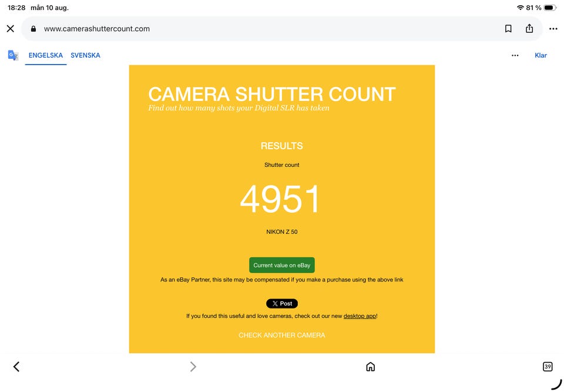Switch translation to SVENSKA tab
This screenshot has height=392, width=564.
tap(85, 55)
